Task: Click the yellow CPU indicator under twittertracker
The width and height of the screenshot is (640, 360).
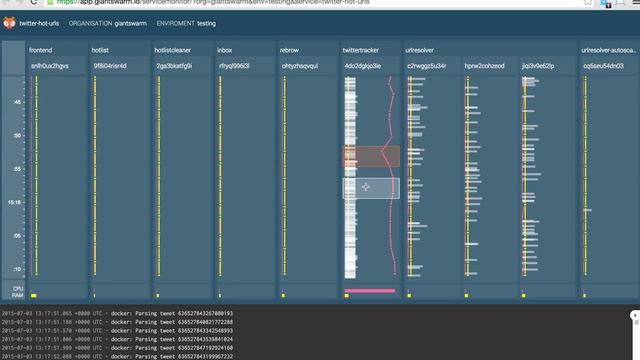Action: 347,296
